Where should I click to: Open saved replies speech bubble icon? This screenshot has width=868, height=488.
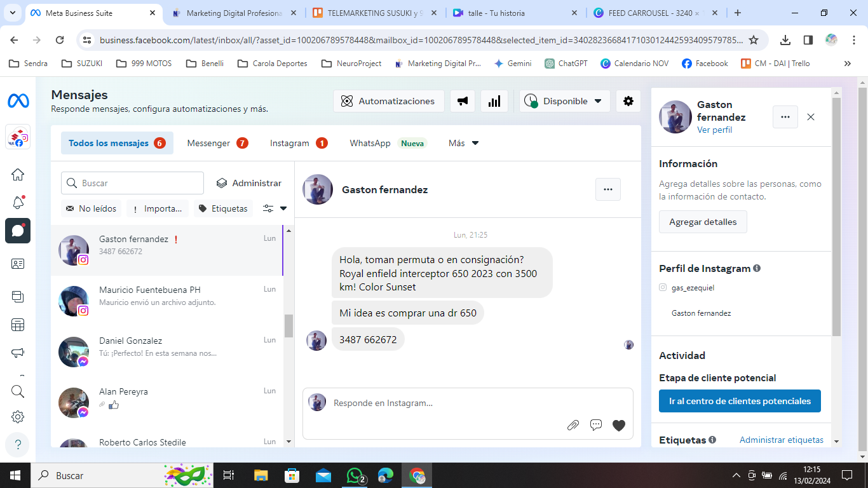click(x=595, y=425)
